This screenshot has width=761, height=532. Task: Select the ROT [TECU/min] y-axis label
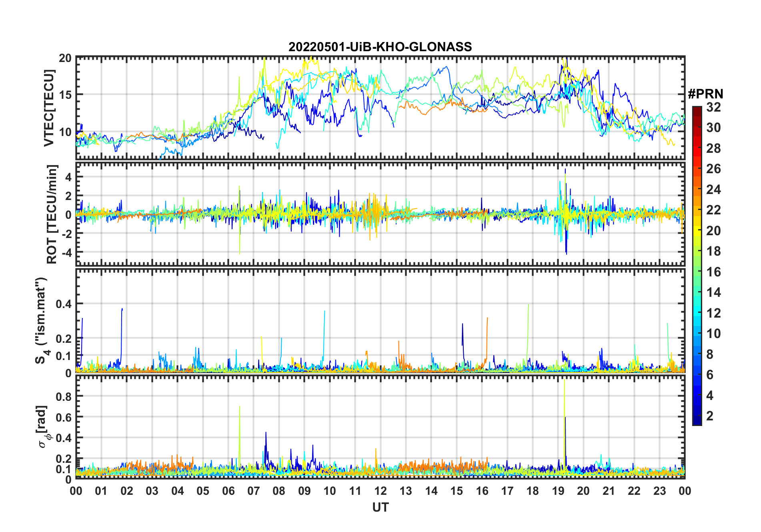[x=52, y=214]
